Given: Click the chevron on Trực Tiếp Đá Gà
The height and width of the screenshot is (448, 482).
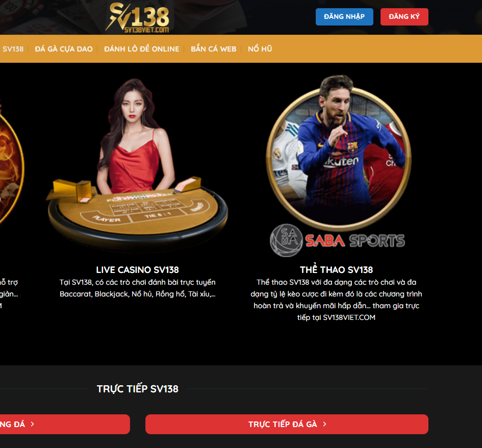Looking at the screenshot, I should 324,425.
